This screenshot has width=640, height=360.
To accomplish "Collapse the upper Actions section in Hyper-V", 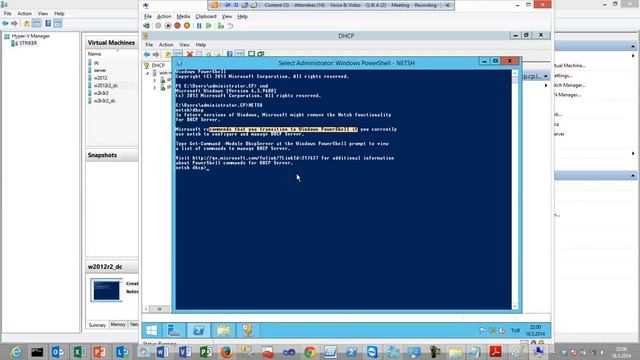I will [x=633, y=46].
